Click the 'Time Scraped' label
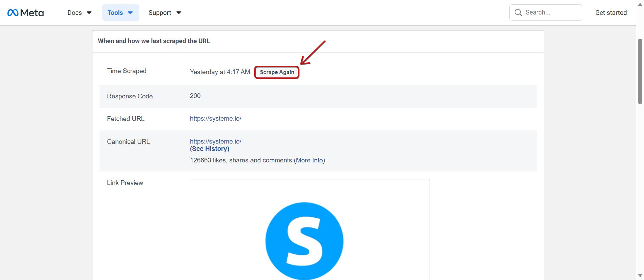This screenshot has width=644, height=280. coord(127,71)
